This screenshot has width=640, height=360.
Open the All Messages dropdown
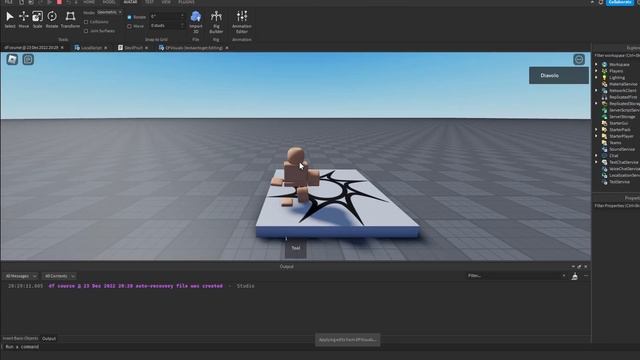pos(20,276)
